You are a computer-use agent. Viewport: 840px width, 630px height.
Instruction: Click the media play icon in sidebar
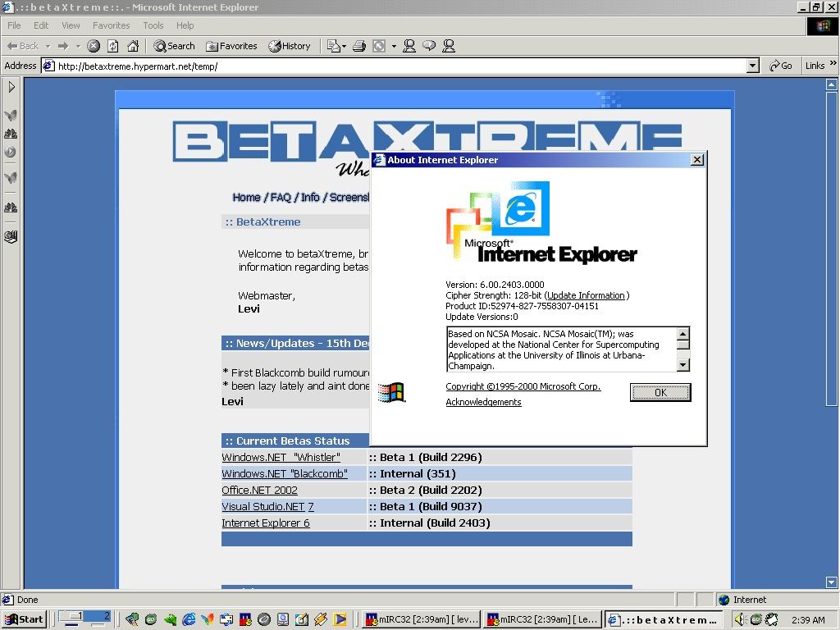(x=10, y=152)
